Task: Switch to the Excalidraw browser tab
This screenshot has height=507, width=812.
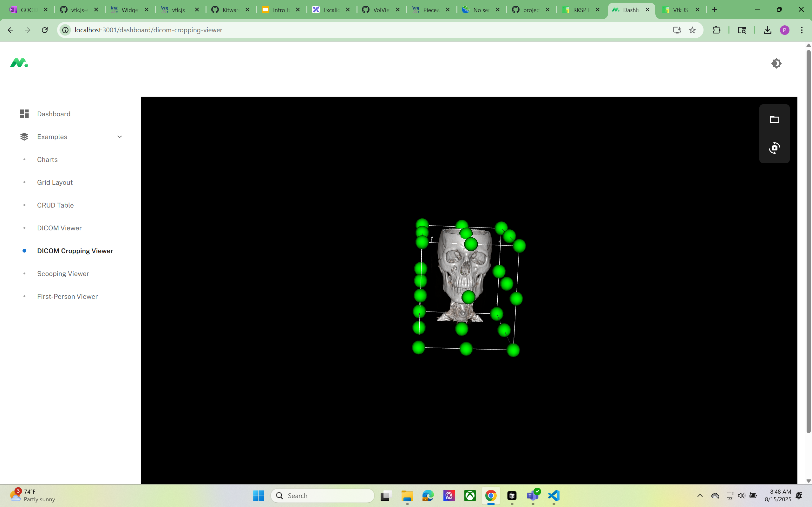Action: (x=331, y=10)
